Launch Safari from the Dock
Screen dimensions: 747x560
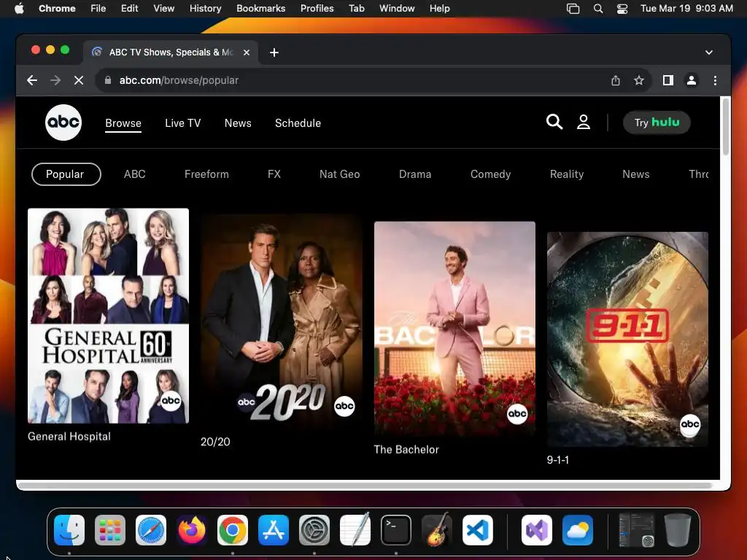click(151, 530)
